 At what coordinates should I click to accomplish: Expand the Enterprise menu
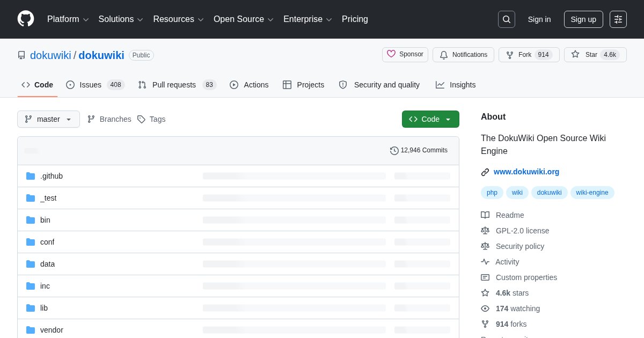coord(308,19)
